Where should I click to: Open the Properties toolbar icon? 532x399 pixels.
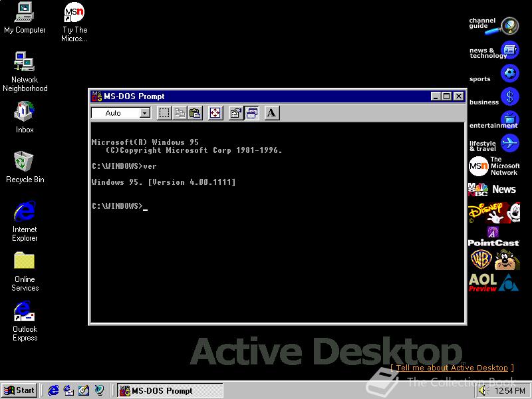coord(236,113)
